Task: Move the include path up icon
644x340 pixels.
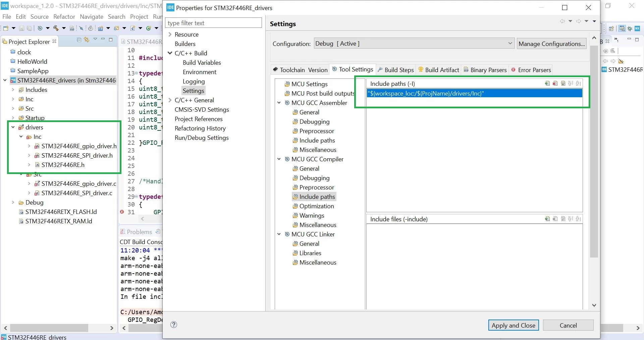Action: tap(571, 83)
